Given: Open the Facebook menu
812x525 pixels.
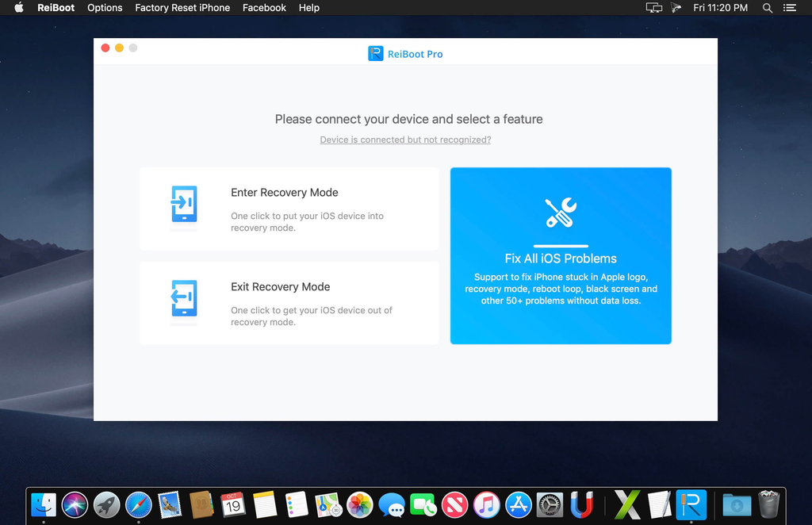Looking at the screenshot, I should click(x=264, y=8).
